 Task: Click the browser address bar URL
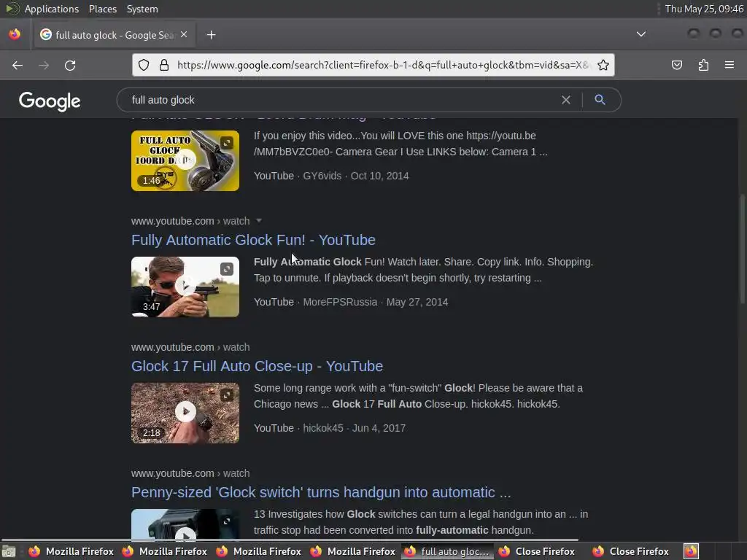[382, 65]
